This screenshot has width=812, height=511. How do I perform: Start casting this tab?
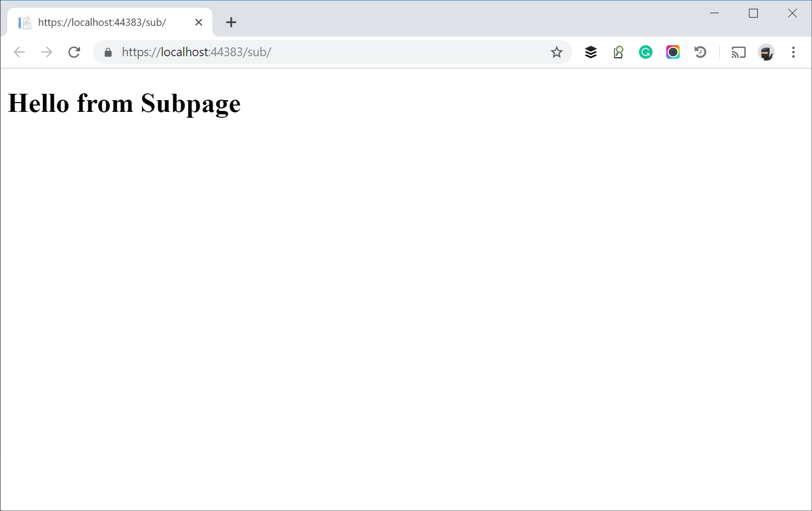(x=738, y=52)
